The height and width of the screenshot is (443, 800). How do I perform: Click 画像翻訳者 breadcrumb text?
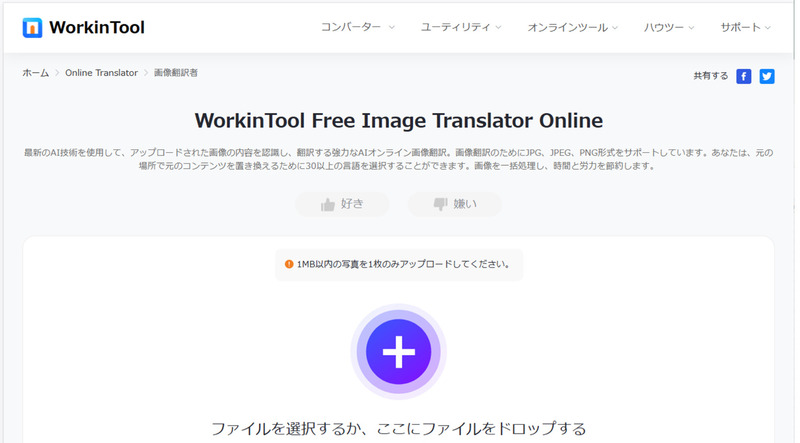(x=176, y=73)
